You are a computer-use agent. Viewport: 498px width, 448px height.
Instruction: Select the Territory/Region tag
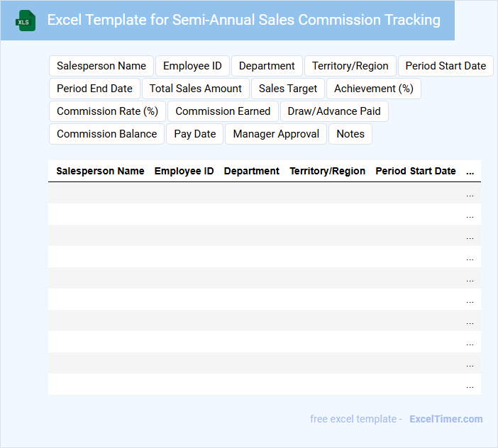350,66
